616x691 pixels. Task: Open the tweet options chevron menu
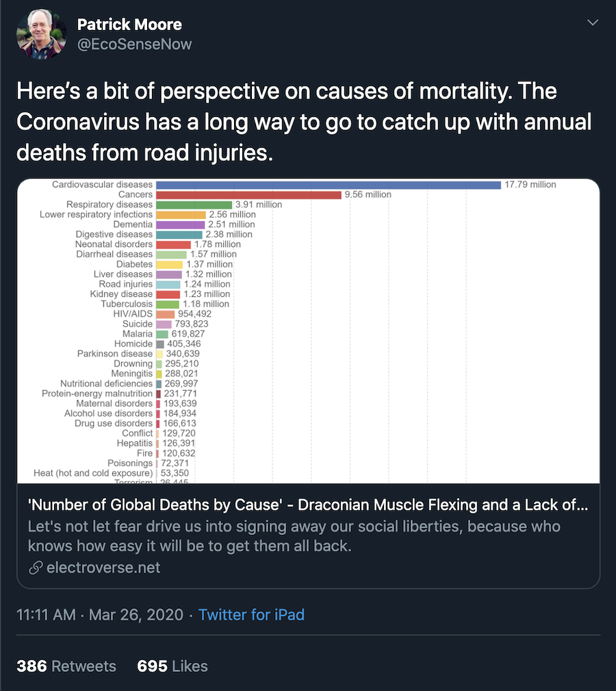[593, 23]
